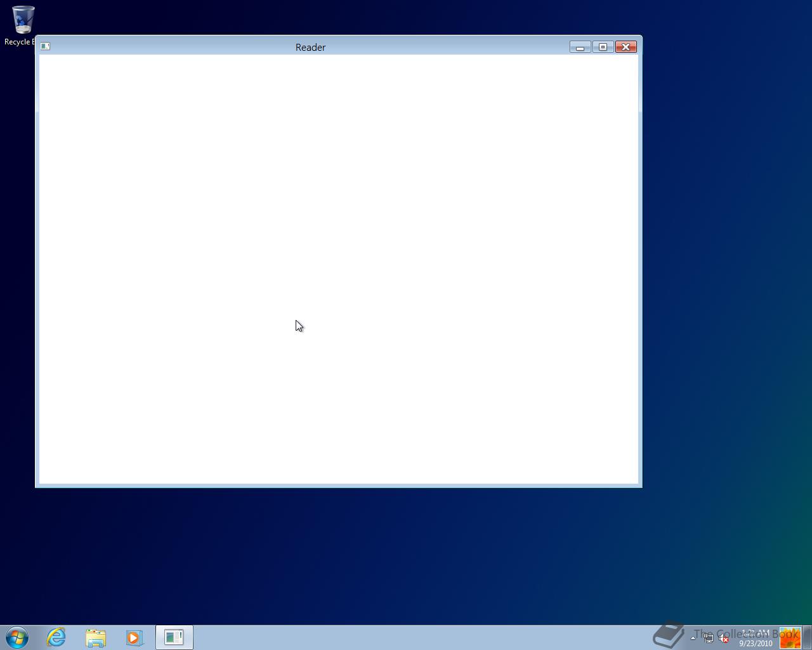
Task: Click the Reader window system menu icon
Action: point(45,46)
